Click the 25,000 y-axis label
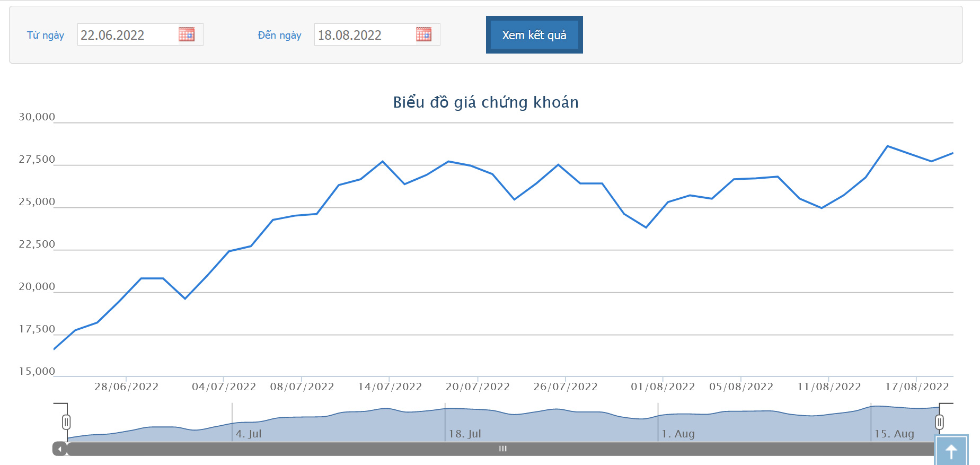Image resolution: width=980 pixels, height=465 pixels. pyautogui.click(x=37, y=201)
